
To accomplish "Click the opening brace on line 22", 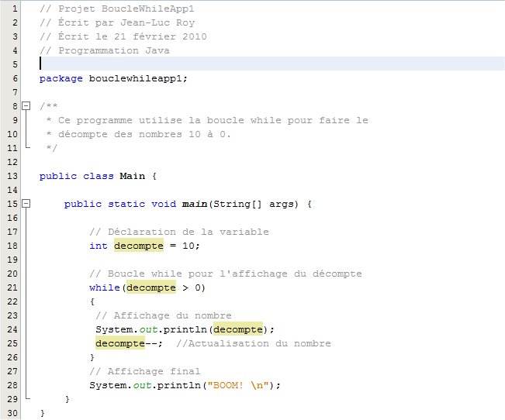I will [92, 301].
